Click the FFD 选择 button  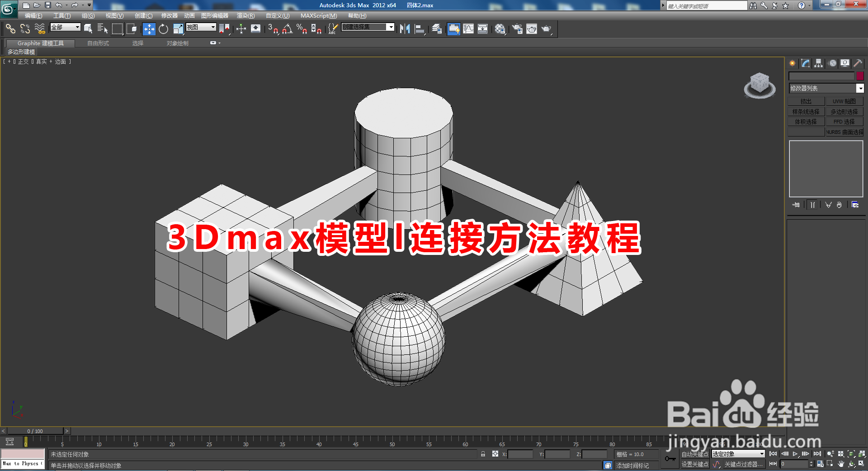coord(844,122)
